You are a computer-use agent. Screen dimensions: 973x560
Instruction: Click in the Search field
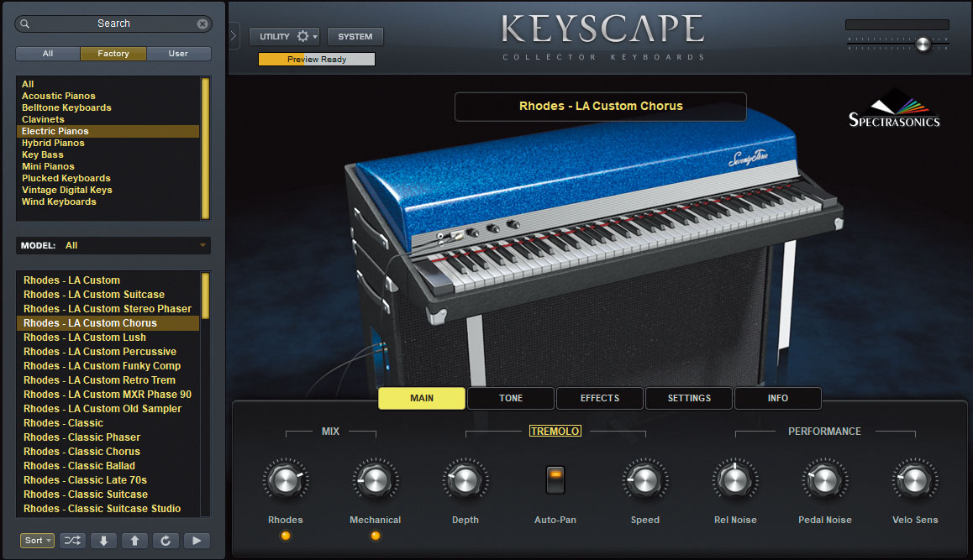[x=113, y=24]
